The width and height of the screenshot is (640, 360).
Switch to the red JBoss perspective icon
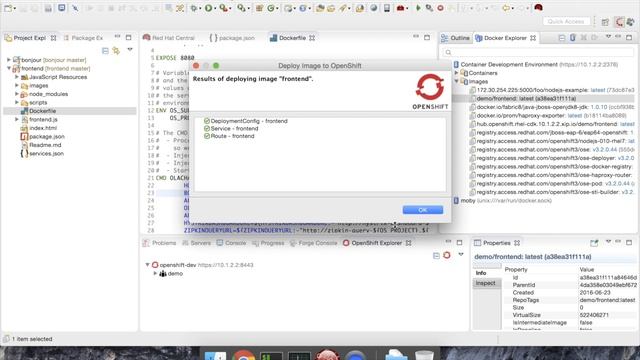(x=619, y=22)
